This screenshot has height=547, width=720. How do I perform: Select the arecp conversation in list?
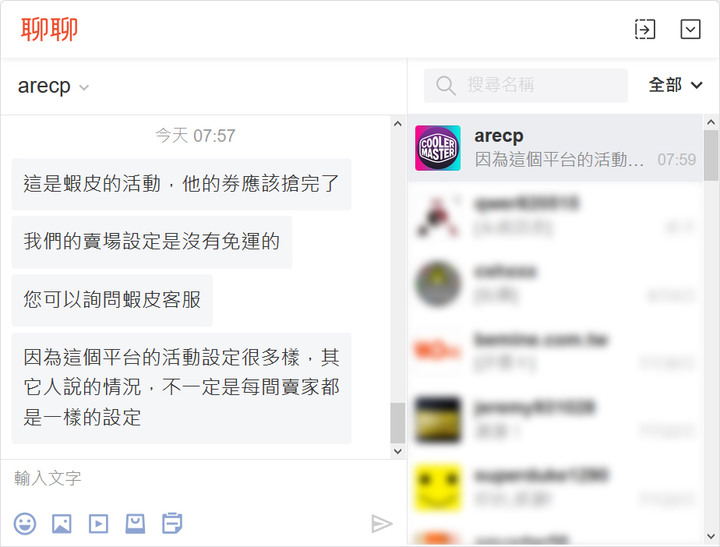(x=555, y=148)
